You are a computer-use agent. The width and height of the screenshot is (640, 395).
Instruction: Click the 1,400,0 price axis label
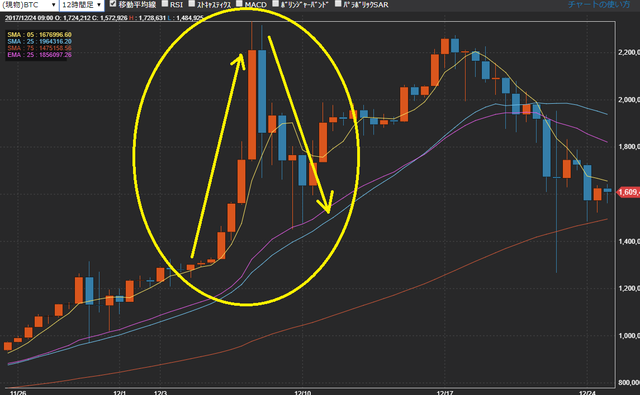tap(629, 241)
